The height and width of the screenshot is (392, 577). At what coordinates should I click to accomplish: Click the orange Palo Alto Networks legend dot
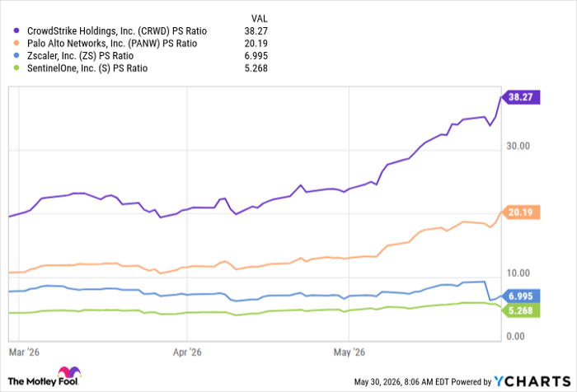click(x=16, y=44)
